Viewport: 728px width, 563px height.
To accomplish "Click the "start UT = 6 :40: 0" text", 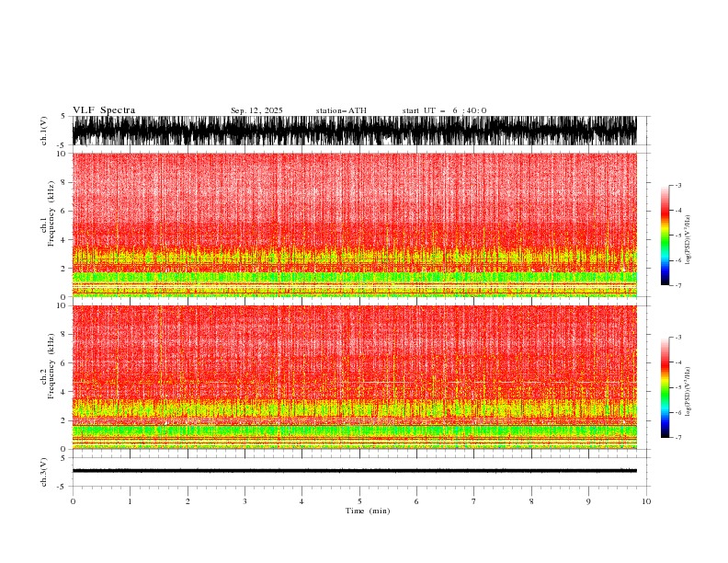I will 444,110.
